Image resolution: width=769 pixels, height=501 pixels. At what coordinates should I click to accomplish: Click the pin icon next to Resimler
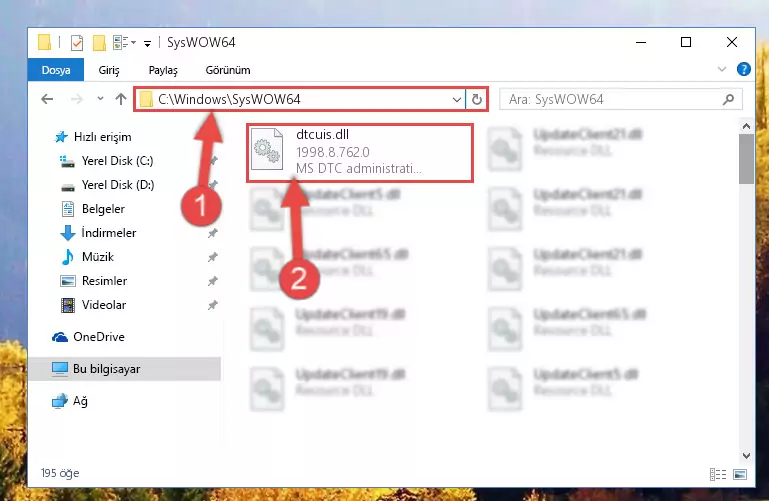(212, 281)
